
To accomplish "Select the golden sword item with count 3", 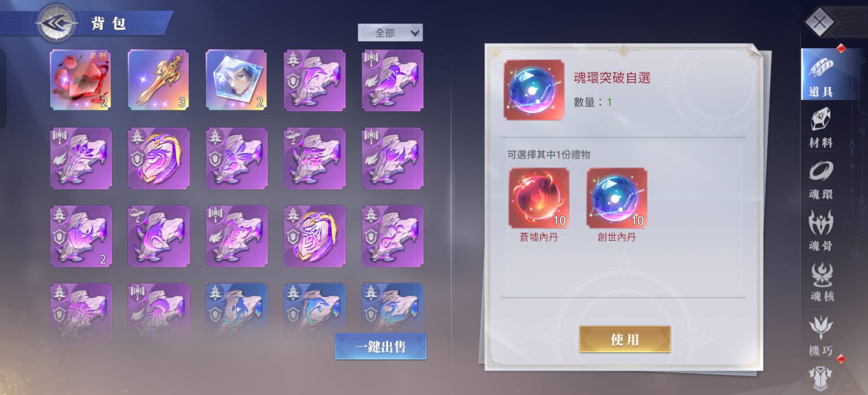I will (158, 80).
